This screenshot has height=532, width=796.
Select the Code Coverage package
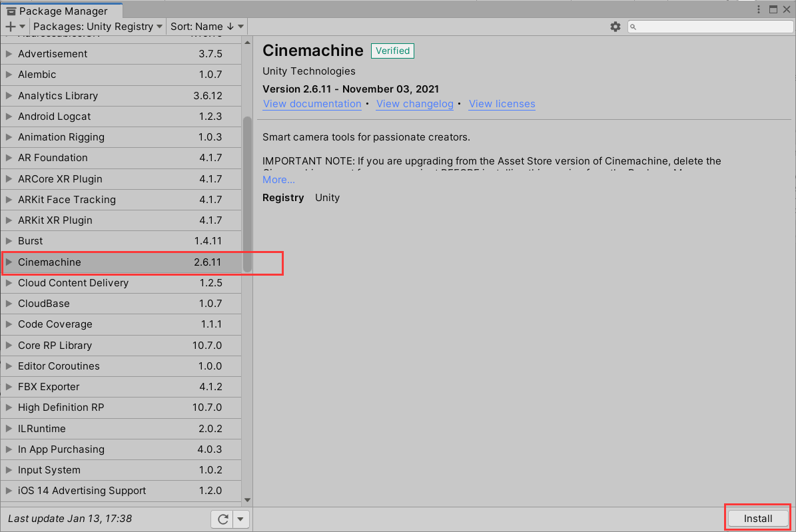pyautogui.click(x=121, y=324)
